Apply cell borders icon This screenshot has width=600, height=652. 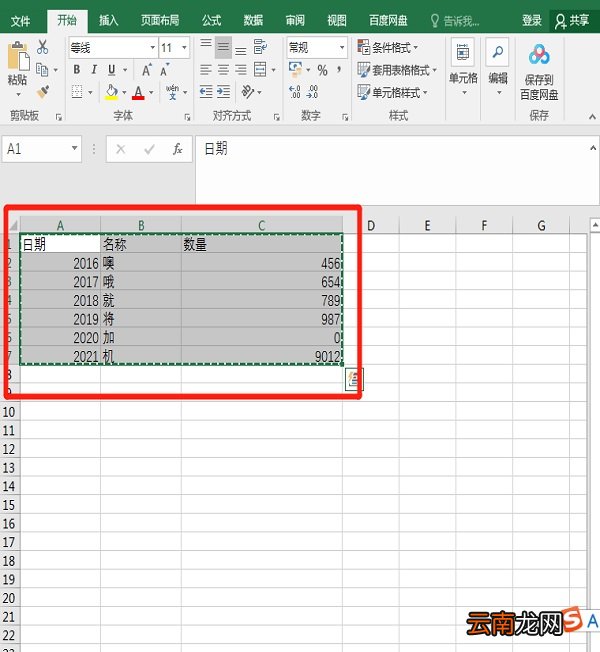[77, 92]
